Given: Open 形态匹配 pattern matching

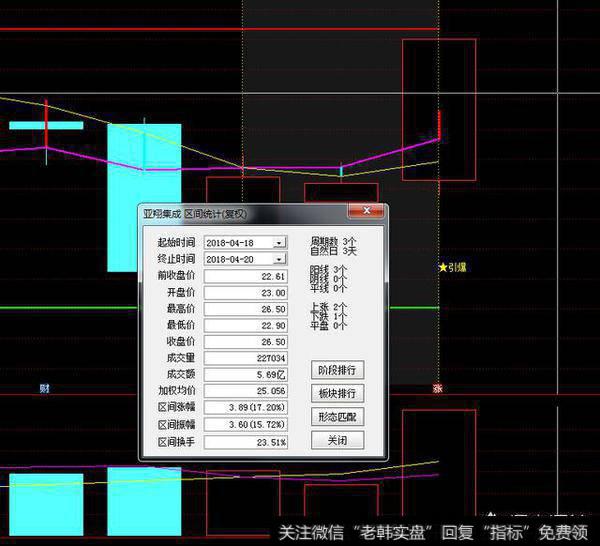Looking at the screenshot, I should (x=338, y=416).
